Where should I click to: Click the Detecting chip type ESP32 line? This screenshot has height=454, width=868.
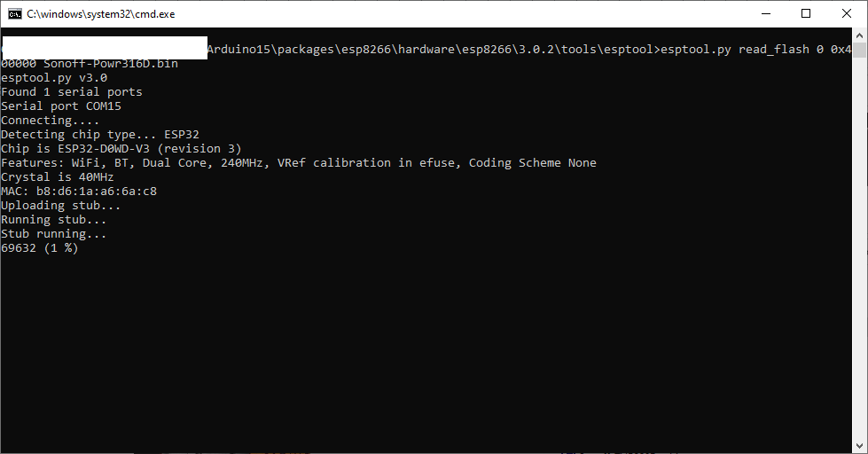[x=100, y=135]
